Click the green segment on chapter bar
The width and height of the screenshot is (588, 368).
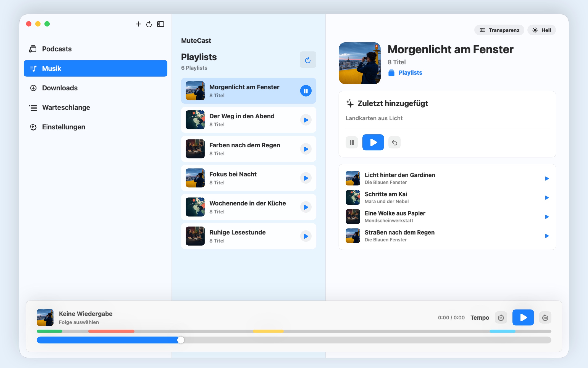(50, 331)
